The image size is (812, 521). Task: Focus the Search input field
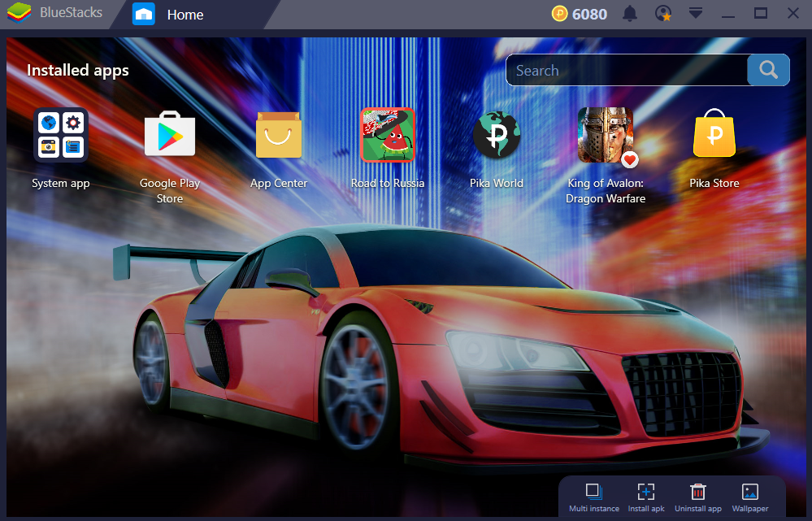(x=626, y=71)
